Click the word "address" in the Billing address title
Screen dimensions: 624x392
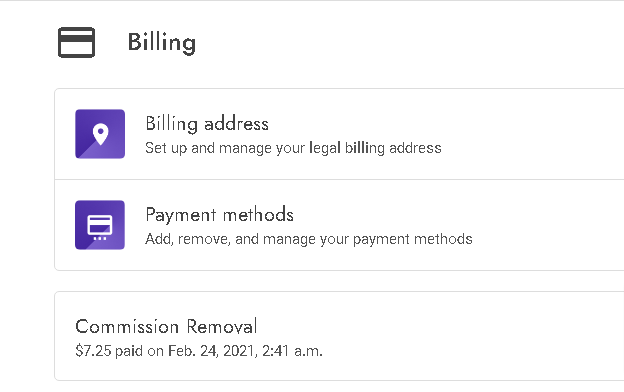236,124
